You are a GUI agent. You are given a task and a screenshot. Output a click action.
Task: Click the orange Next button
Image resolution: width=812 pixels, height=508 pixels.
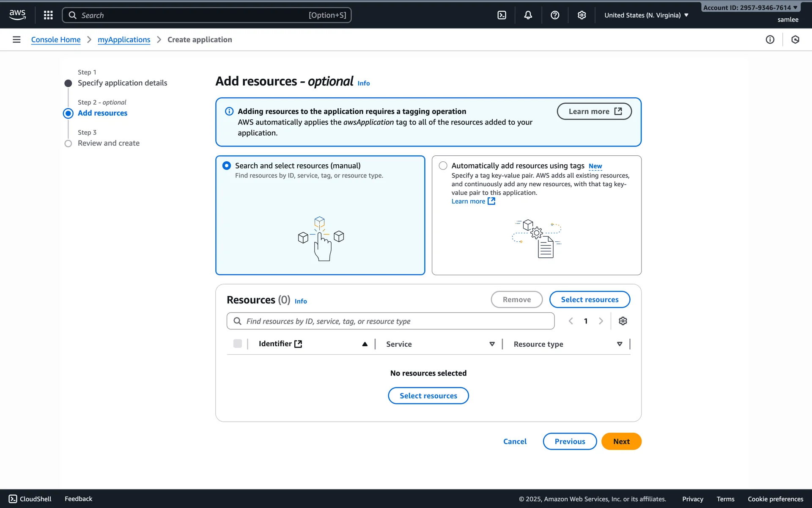[621, 441]
